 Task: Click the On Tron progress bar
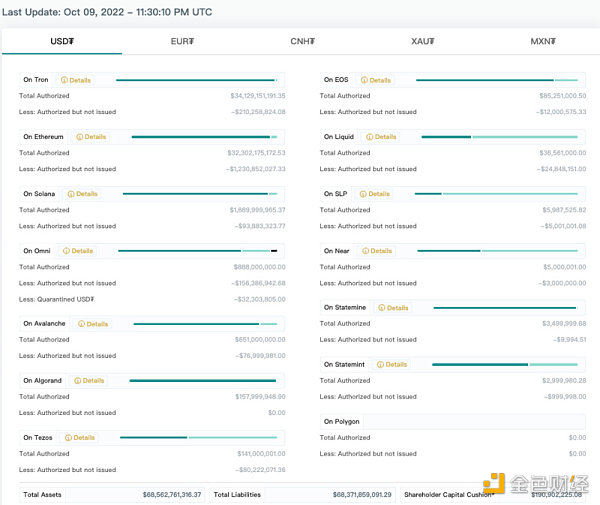point(196,80)
